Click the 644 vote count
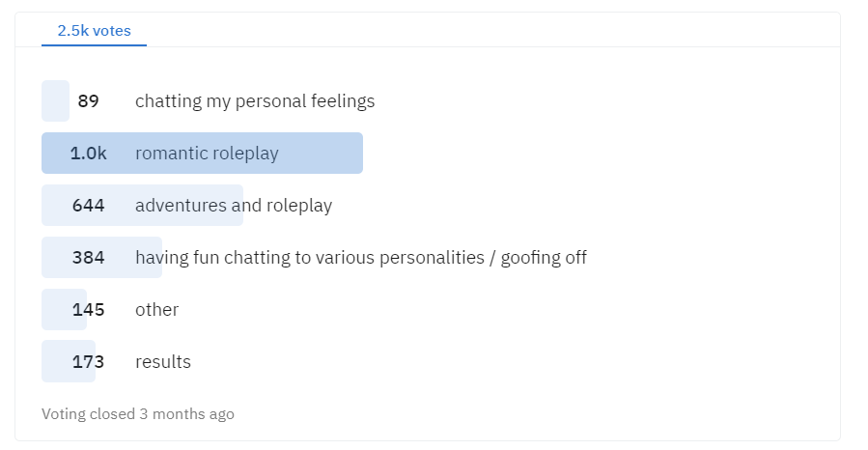This screenshot has width=868, height=450. (x=88, y=206)
